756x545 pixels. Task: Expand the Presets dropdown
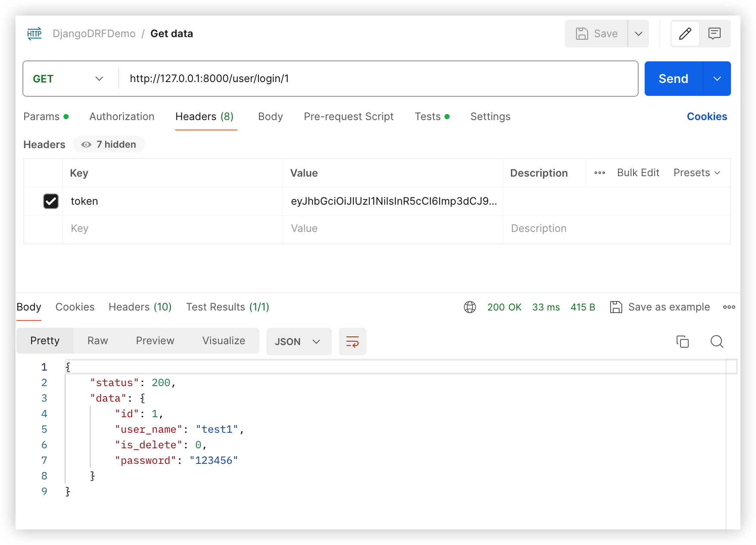point(696,173)
